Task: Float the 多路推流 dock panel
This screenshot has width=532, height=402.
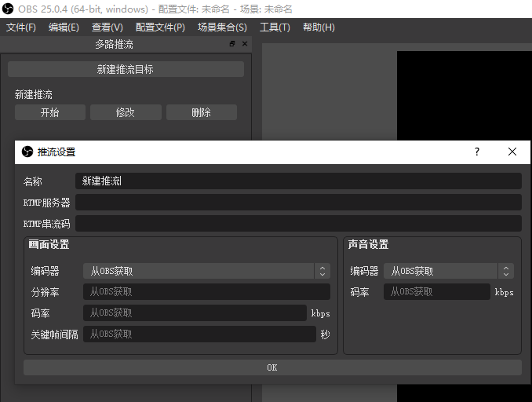Action: [x=232, y=43]
